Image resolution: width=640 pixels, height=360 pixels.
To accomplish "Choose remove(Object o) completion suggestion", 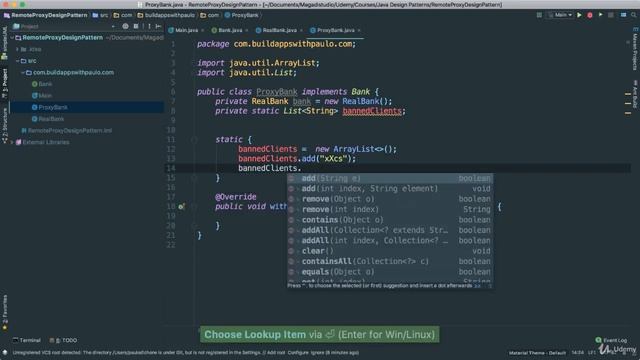I will tap(390, 199).
